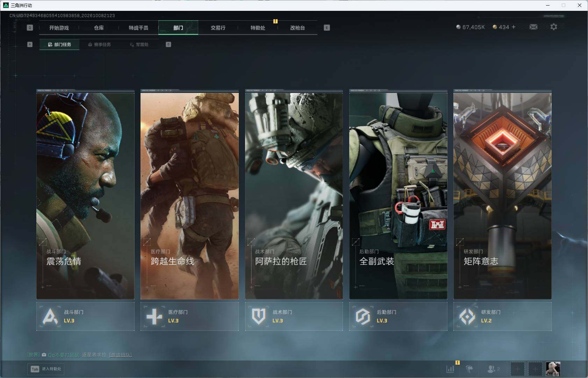Open the 仓库 tab
588x378 pixels.
tap(99, 28)
